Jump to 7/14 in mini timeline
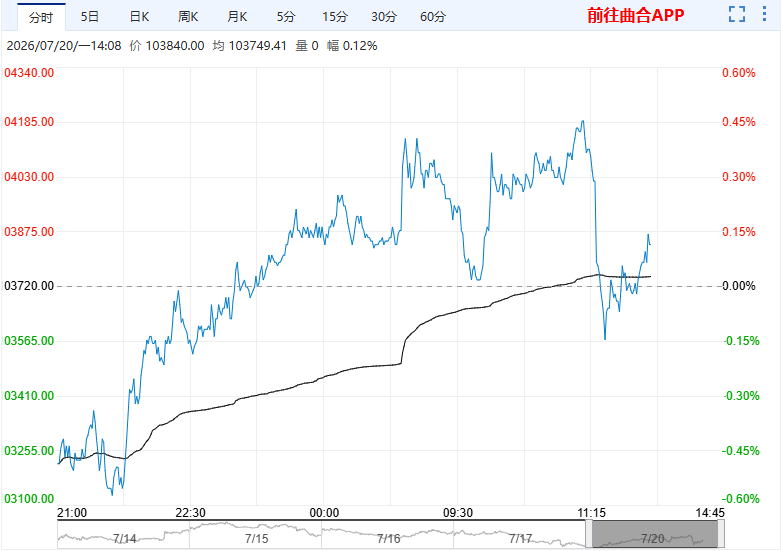 (x=125, y=539)
